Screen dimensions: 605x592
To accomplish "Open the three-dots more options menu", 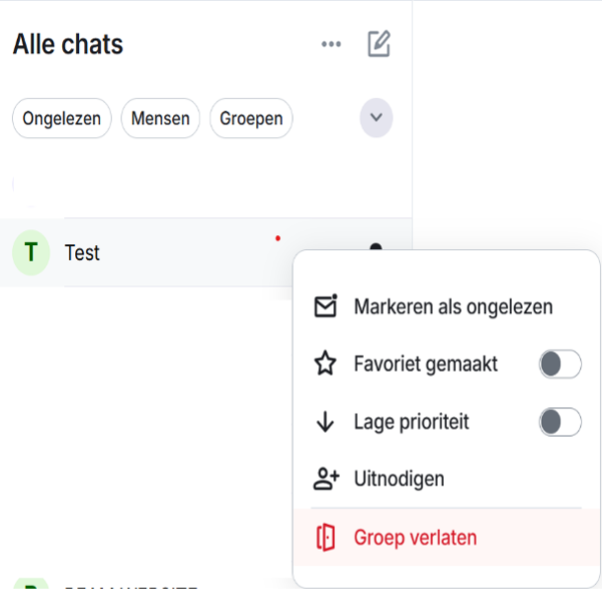I will point(331,45).
